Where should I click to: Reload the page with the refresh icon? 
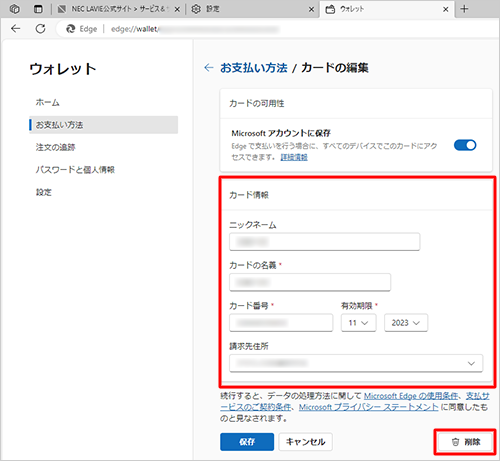coord(41,29)
